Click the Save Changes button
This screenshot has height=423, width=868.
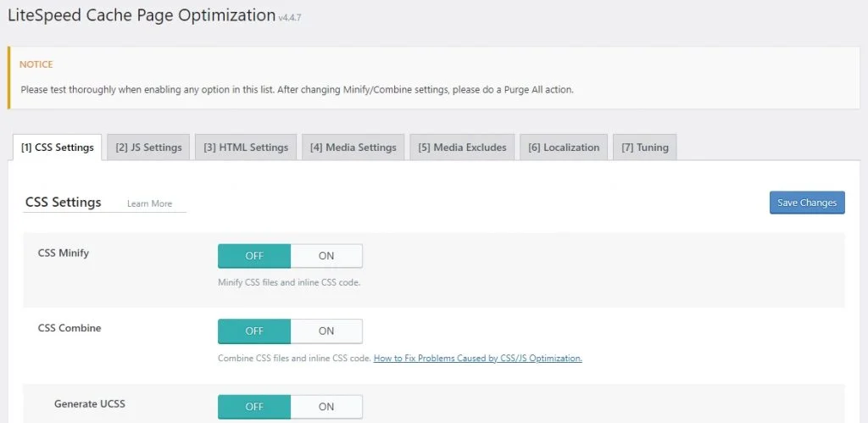click(x=807, y=203)
